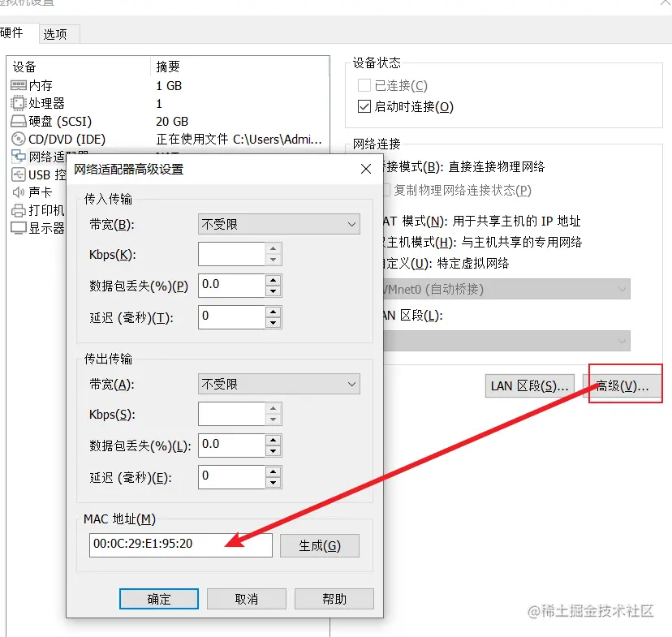Select the printer device icon
Viewport: 672px width, 637px height.
coord(19,210)
